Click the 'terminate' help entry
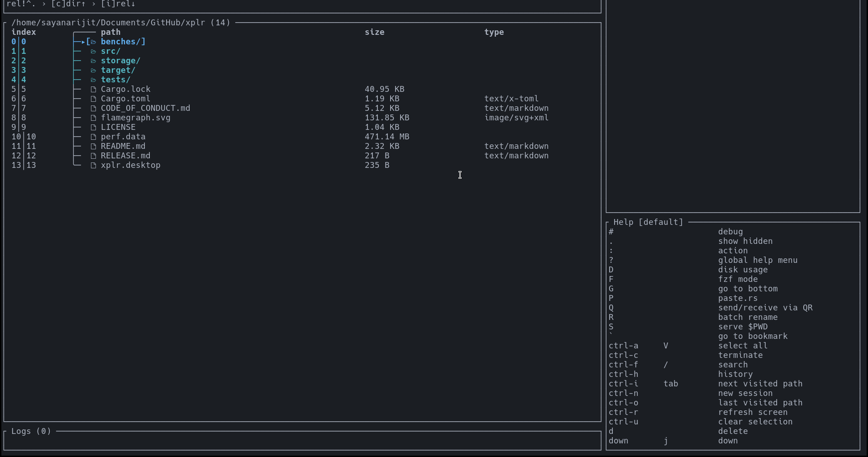Screen dimensions: 868x457 740,355
